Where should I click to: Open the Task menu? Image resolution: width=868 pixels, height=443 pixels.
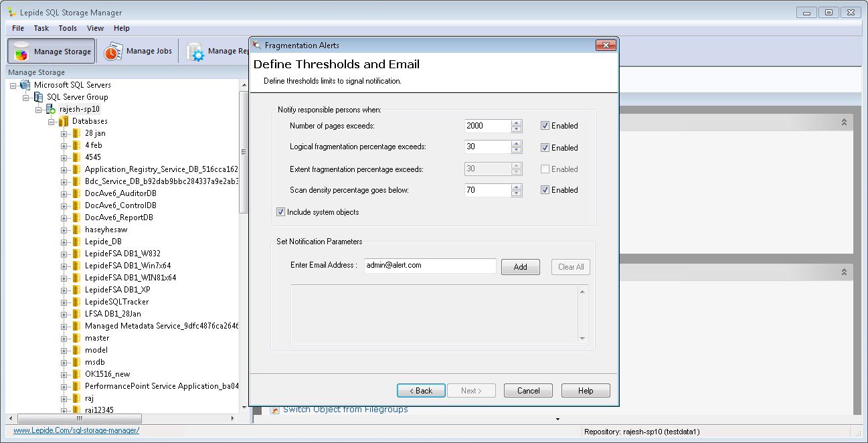41,28
